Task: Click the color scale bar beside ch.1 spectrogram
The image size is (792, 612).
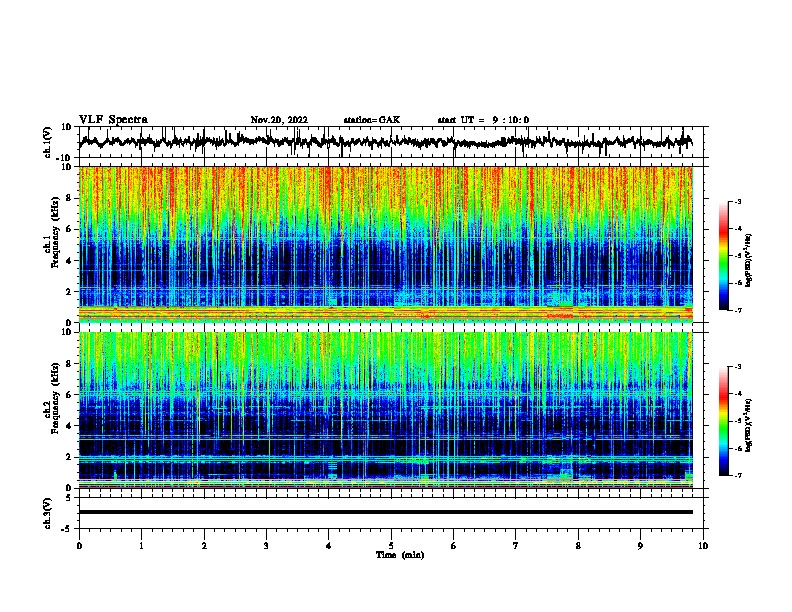Action: (724, 256)
